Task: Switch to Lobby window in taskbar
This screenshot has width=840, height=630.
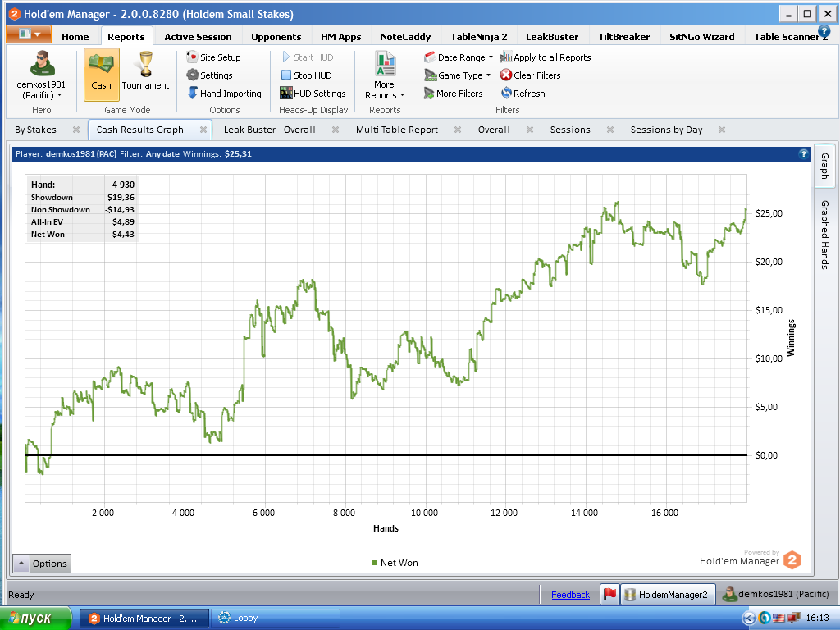Action: [x=276, y=619]
